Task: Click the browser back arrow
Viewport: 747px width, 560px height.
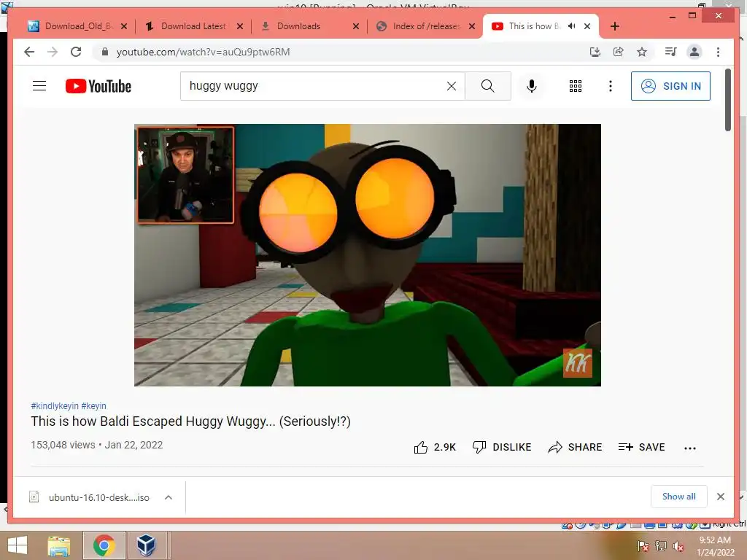Action: click(29, 52)
